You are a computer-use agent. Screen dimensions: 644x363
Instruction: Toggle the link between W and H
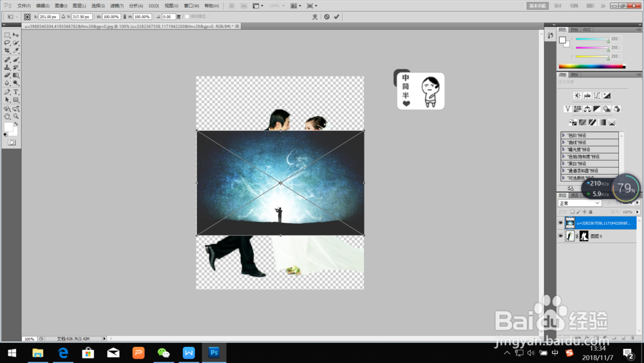(124, 17)
